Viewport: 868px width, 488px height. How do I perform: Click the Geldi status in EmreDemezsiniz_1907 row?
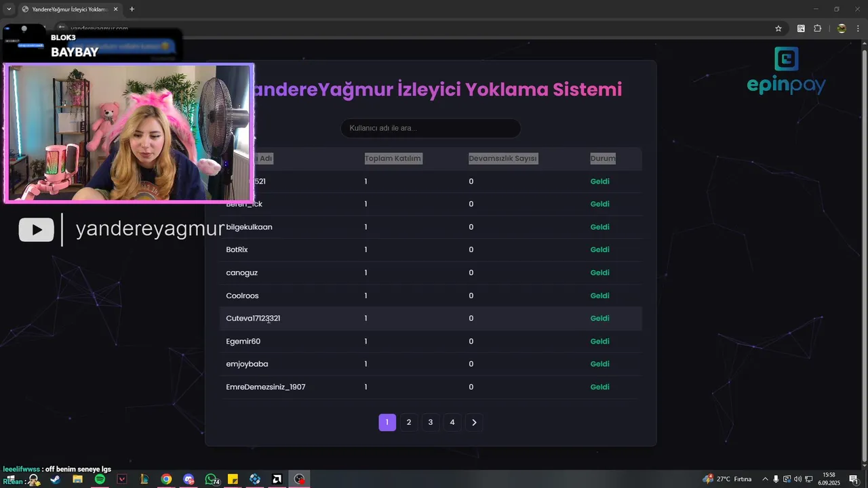(599, 387)
